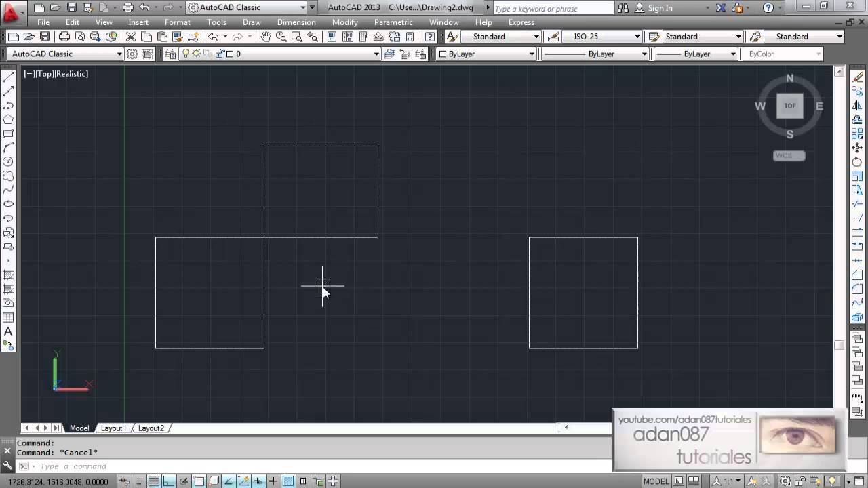868x488 pixels.
Task: Toggle Dynamic Input in the status bar
Action: pyautogui.click(x=258, y=481)
